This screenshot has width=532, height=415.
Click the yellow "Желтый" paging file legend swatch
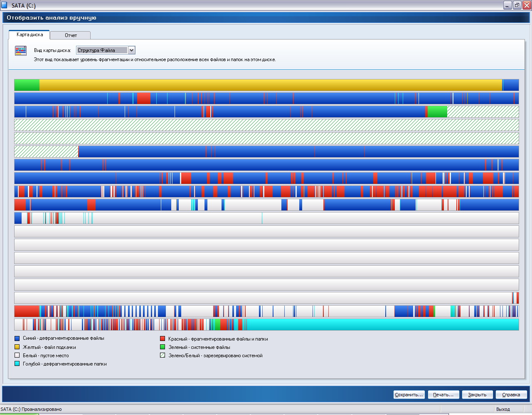[x=17, y=347]
